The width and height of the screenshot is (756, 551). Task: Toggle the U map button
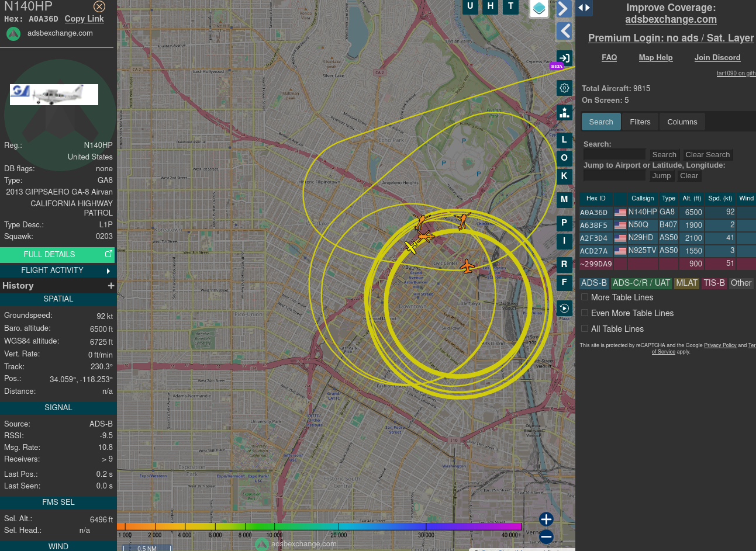pos(470,6)
